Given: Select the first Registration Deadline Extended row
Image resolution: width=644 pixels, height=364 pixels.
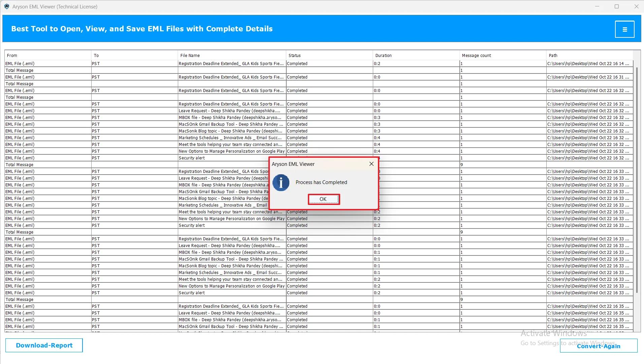Looking at the screenshot, I should [x=231, y=64].
